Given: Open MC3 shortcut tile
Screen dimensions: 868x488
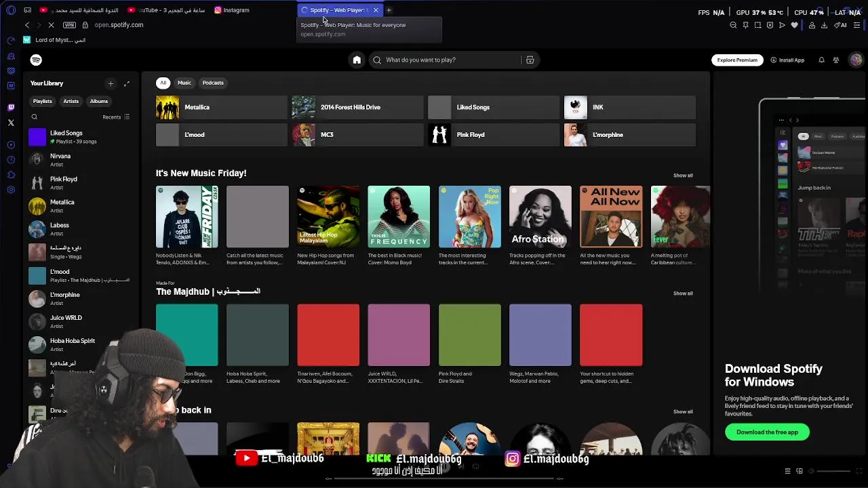Looking at the screenshot, I should click(357, 135).
